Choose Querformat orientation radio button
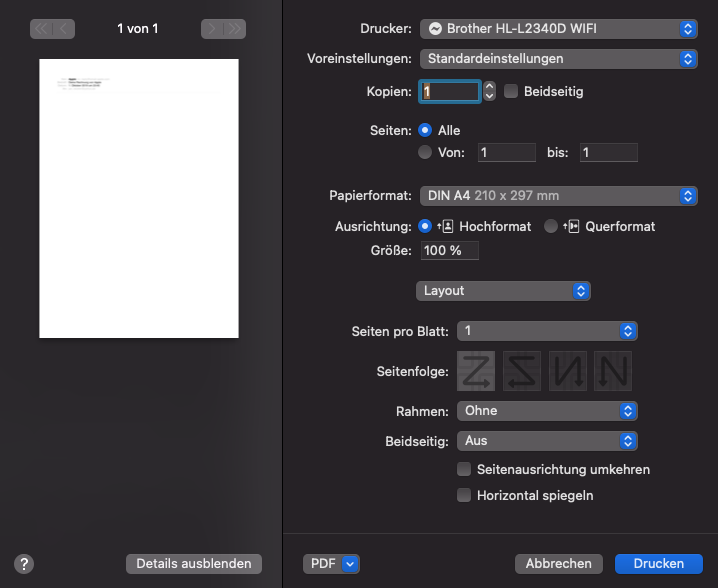718x588 pixels. [x=550, y=226]
